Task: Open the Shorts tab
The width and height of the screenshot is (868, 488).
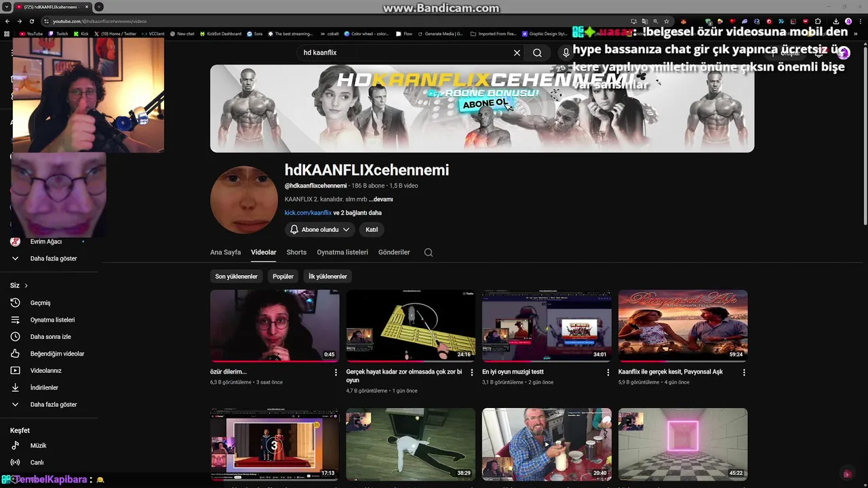Action: click(x=296, y=252)
